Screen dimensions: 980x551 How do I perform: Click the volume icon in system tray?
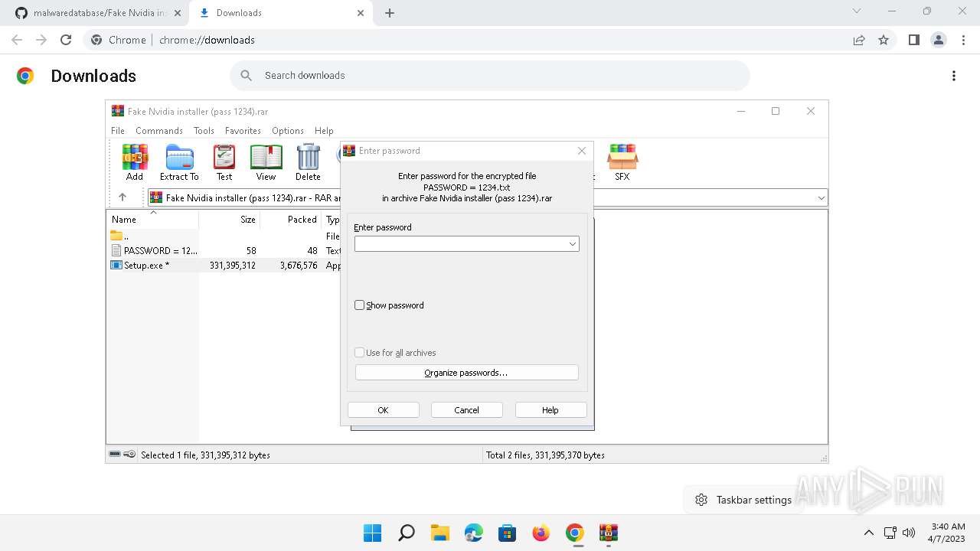click(909, 533)
